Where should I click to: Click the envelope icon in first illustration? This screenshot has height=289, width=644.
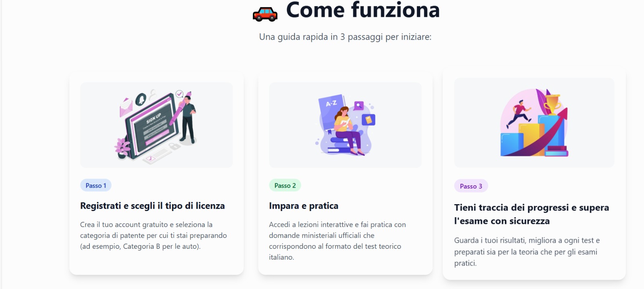tap(126, 107)
